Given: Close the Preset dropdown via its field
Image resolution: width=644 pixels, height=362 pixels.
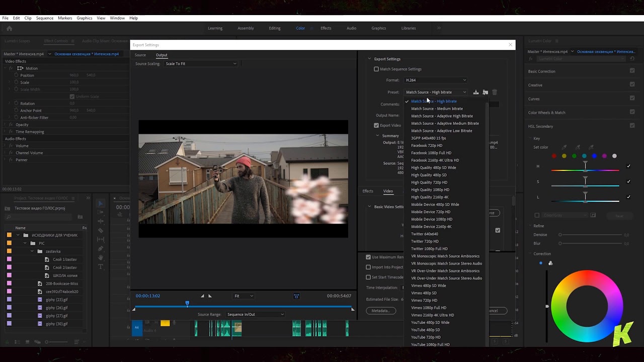Looking at the screenshot, I should (436, 92).
